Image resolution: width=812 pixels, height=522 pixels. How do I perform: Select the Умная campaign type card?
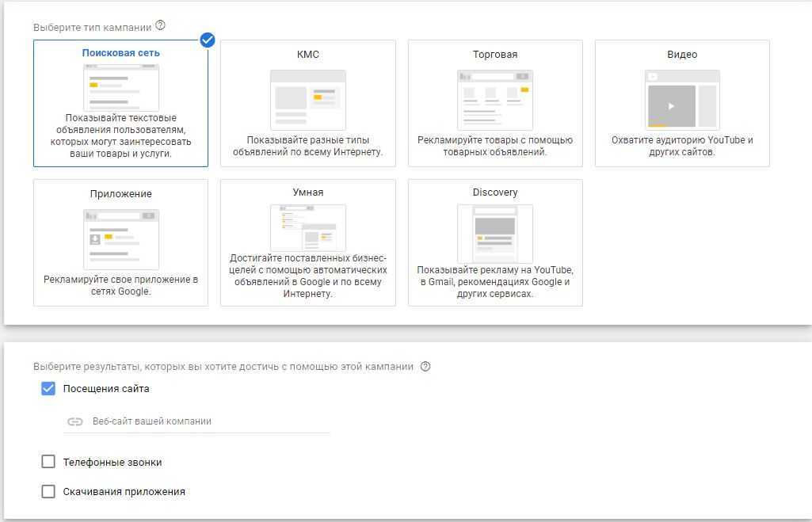pos(307,242)
